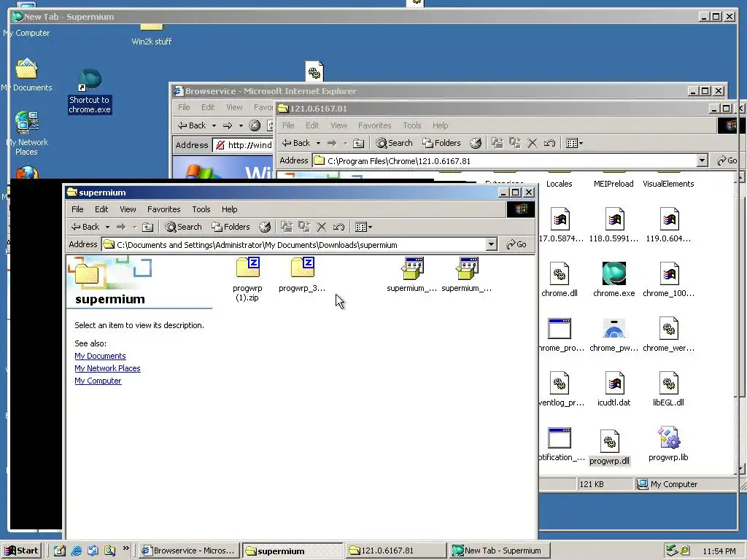Image resolution: width=747 pixels, height=560 pixels.
Task: Expand address dropdown in 121.0.6167.81 window
Action: (703, 160)
